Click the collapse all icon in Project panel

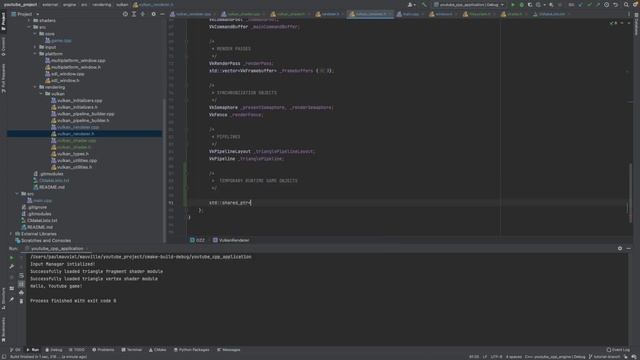click(143, 14)
